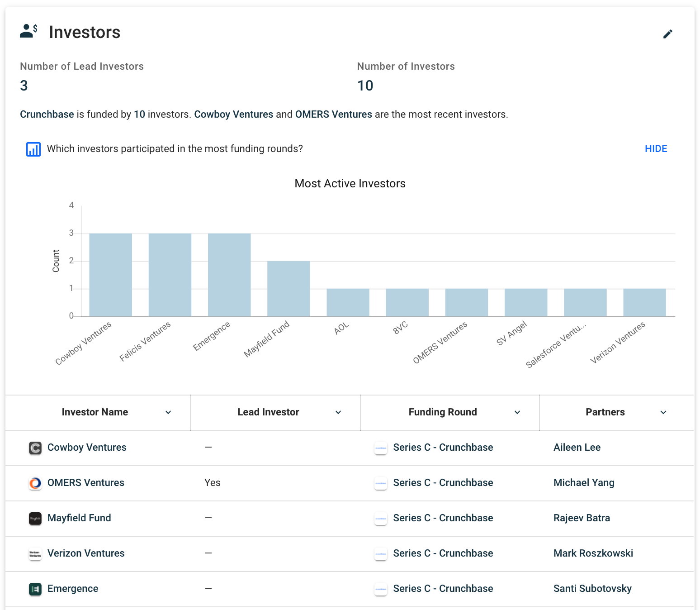The height and width of the screenshot is (610, 700).
Task: Open partner Aileen Lee's profile
Action: point(577,448)
